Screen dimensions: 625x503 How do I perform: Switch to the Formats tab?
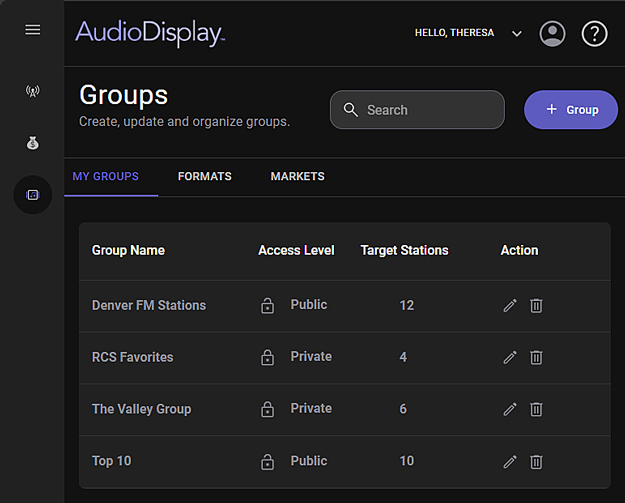tap(204, 176)
